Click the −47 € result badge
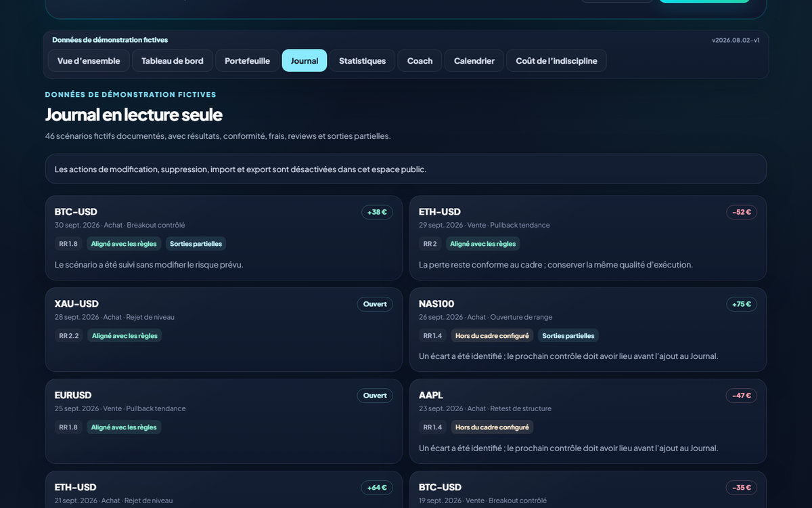The height and width of the screenshot is (508, 812). click(x=742, y=396)
